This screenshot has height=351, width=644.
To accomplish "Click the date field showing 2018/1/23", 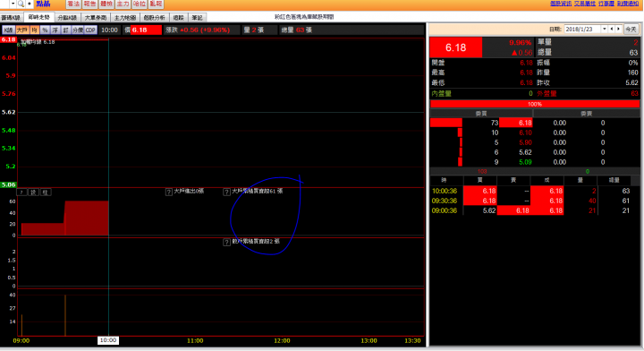I will pyautogui.click(x=582, y=30).
